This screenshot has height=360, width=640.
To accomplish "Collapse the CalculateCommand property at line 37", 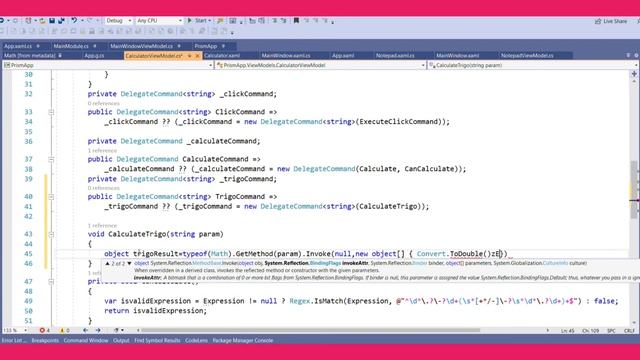I will pos(51,159).
